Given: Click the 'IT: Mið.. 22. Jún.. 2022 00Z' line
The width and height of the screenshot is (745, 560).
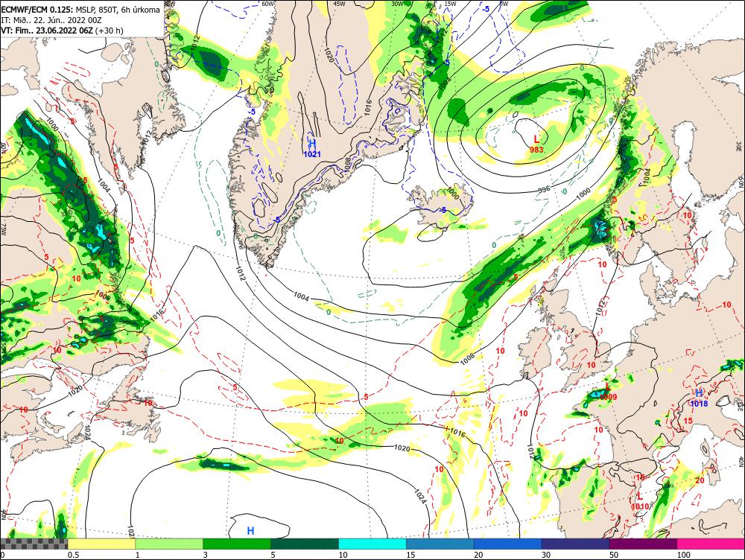Looking at the screenshot, I should click(x=51, y=20).
